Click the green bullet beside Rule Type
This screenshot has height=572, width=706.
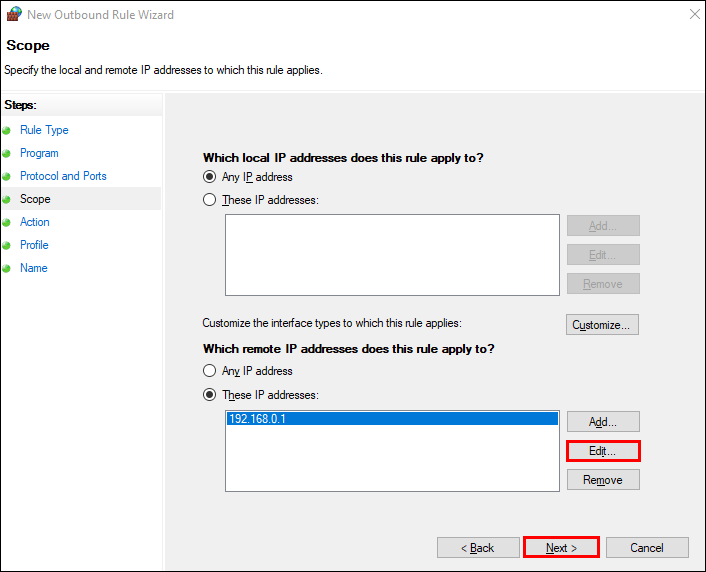(x=7, y=131)
